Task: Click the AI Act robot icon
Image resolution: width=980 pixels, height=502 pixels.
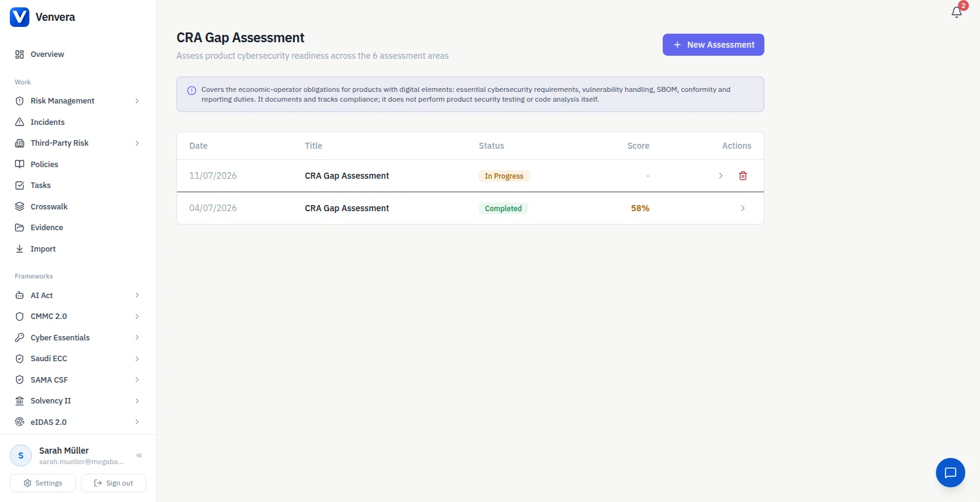Action: point(20,295)
